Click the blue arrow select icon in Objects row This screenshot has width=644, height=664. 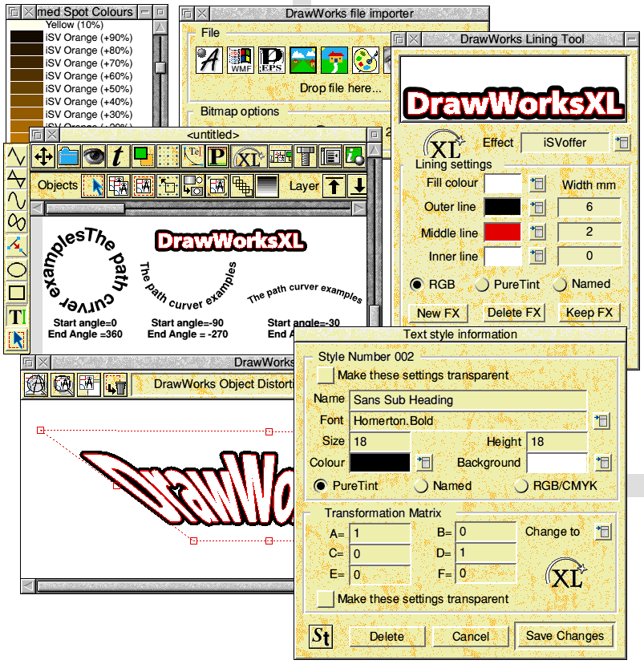tap(93, 185)
